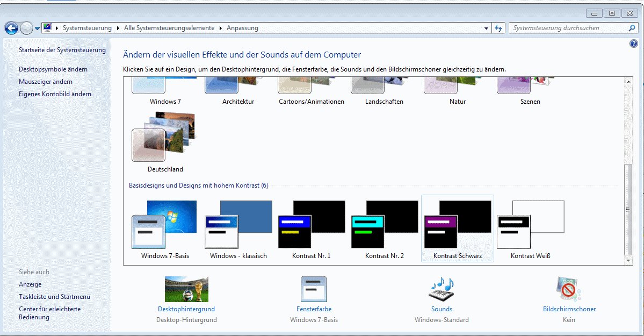
Task: Open Fensterfarbe via the window icon
Action: tap(314, 289)
